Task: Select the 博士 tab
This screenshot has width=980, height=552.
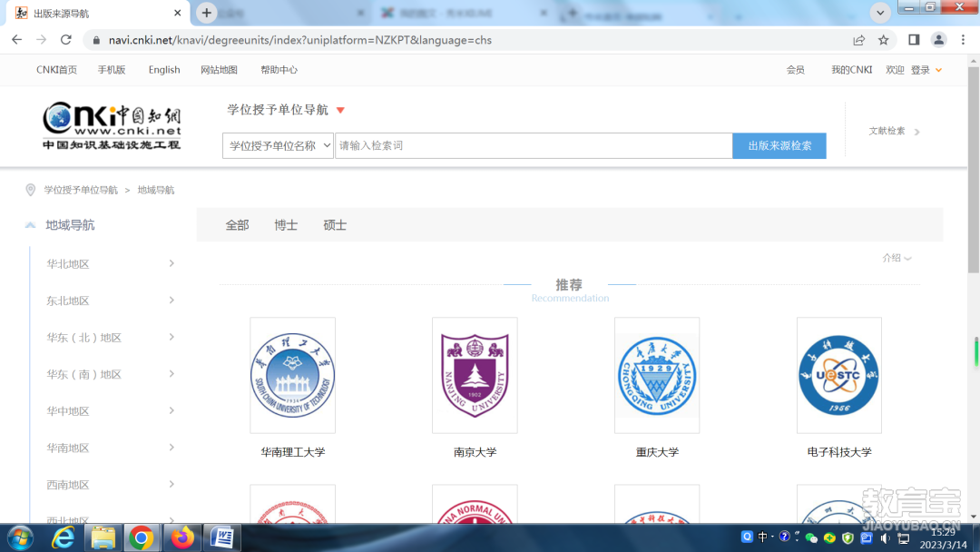Action: pos(286,225)
